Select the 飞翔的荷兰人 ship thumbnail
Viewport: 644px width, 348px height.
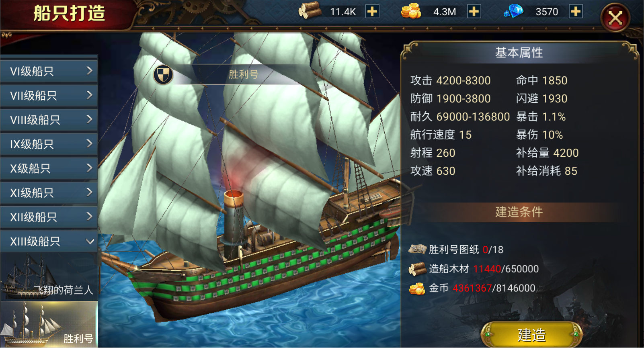click(x=49, y=277)
